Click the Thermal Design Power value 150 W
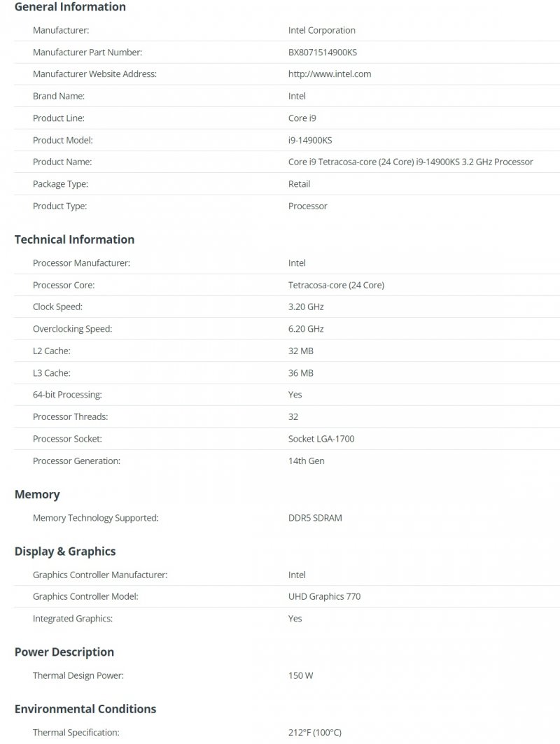This screenshot has height=744, width=560. click(x=301, y=676)
